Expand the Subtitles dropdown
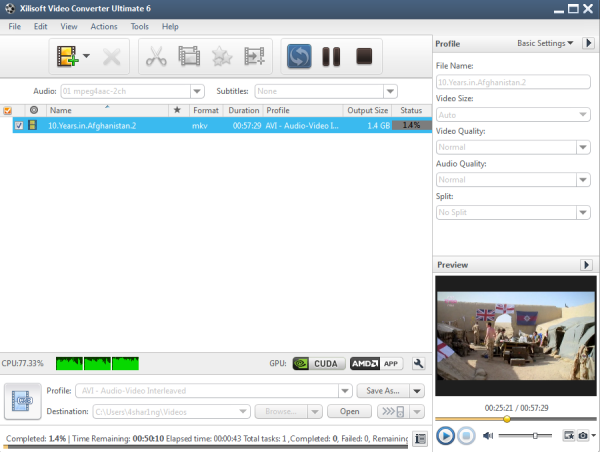This screenshot has height=452, width=600. 390,91
